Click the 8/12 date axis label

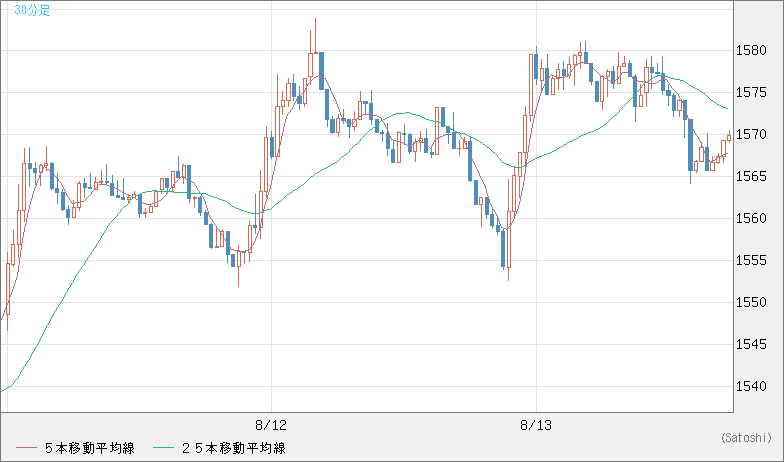pyautogui.click(x=271, y=426)
